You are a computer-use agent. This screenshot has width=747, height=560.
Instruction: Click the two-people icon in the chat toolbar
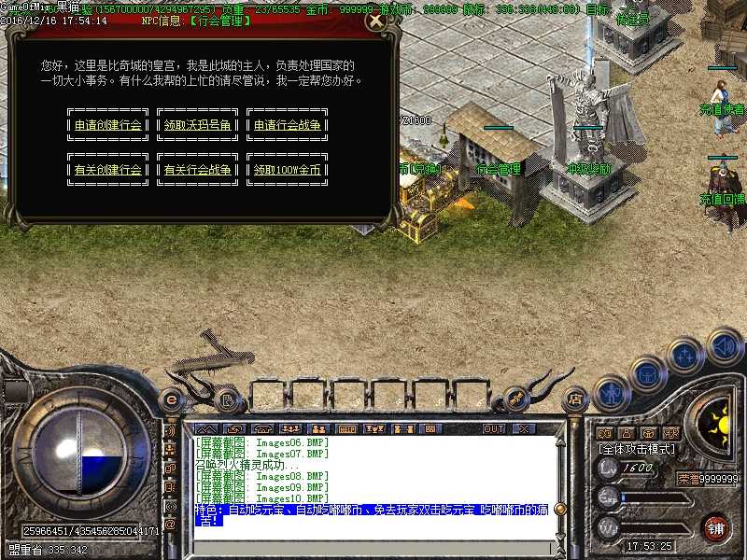pos(318,429)
